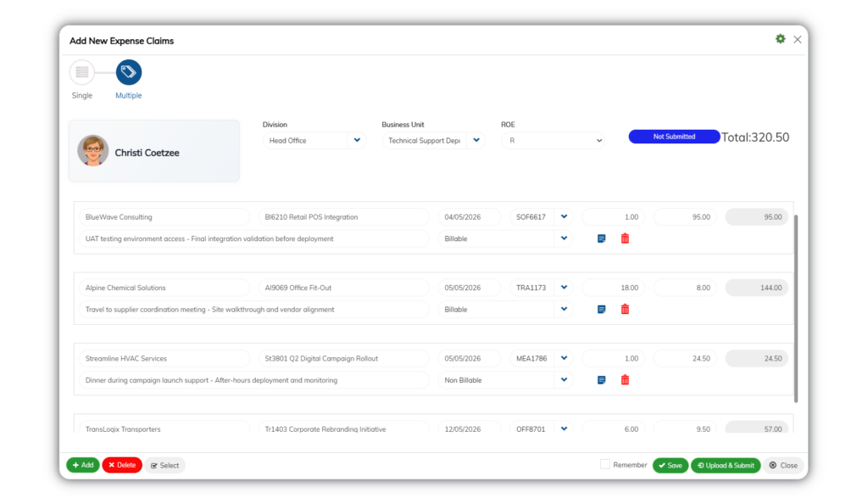The height and width of the screenshot is (504, 868).
Task: Click the Streamline HVAC Services client field
Action: point(164,358)
